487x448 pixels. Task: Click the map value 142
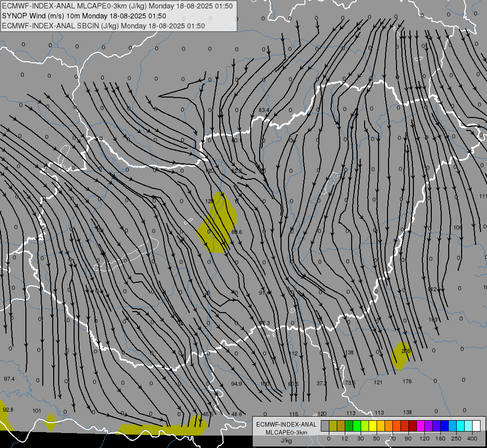432,289
